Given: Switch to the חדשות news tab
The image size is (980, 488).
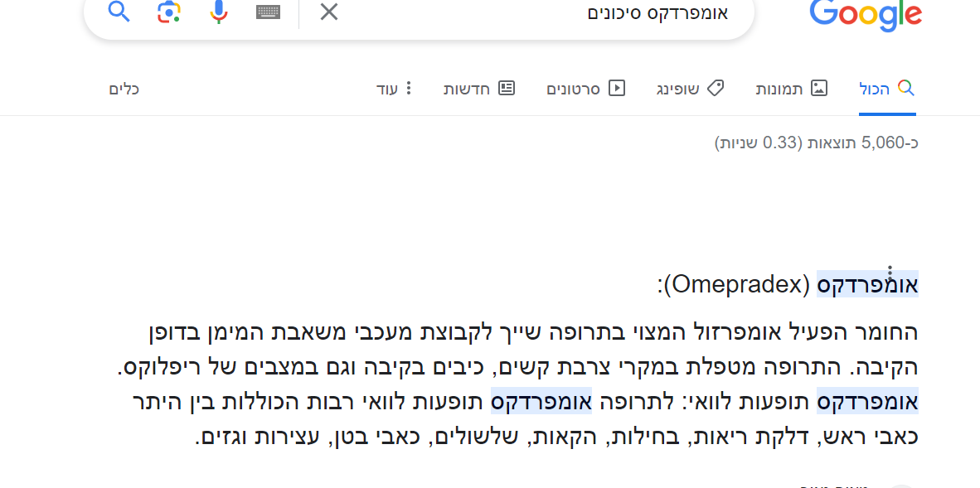Looking at the screenshot, I should pos(479,89).
